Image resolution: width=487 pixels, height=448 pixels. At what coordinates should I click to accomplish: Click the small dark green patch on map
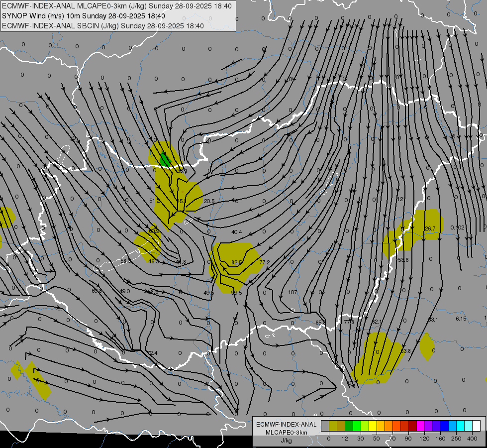tap(165, 160)
